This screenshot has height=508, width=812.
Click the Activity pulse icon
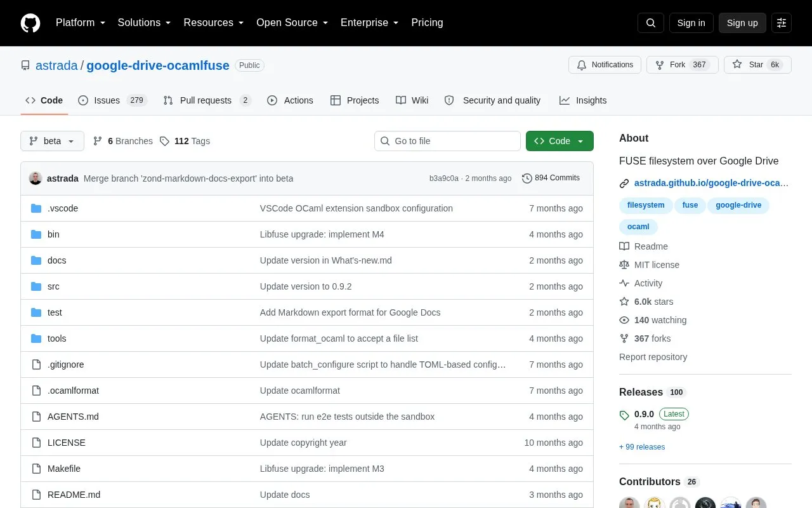pos(624,283)
